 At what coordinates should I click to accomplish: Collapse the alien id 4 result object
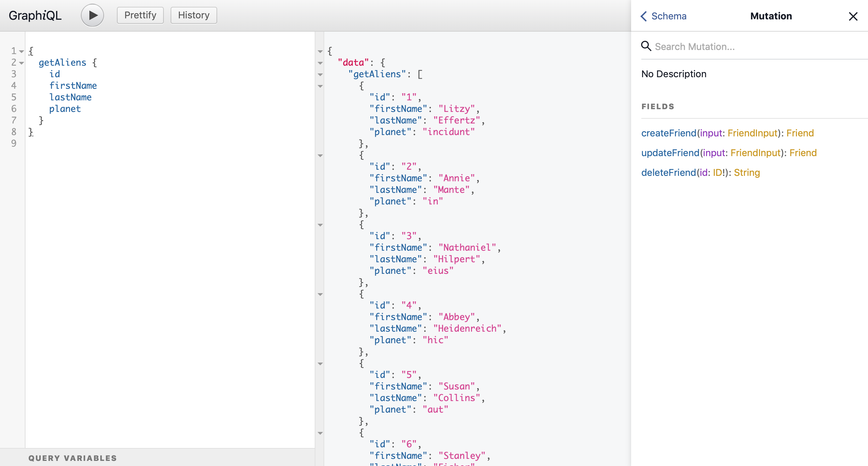(x=320, y=295)
